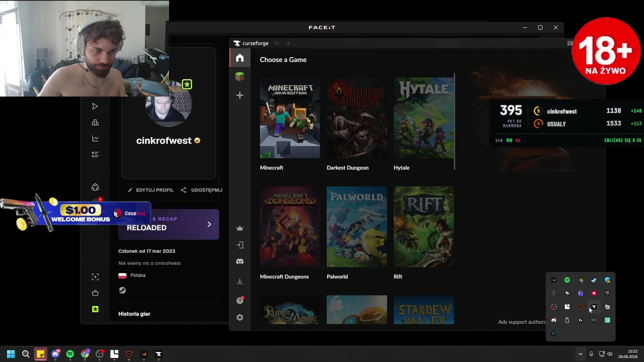Select the Rift game card
This screenshot has width=644, height=362.
pyautogui.click(x=424, y=233)
